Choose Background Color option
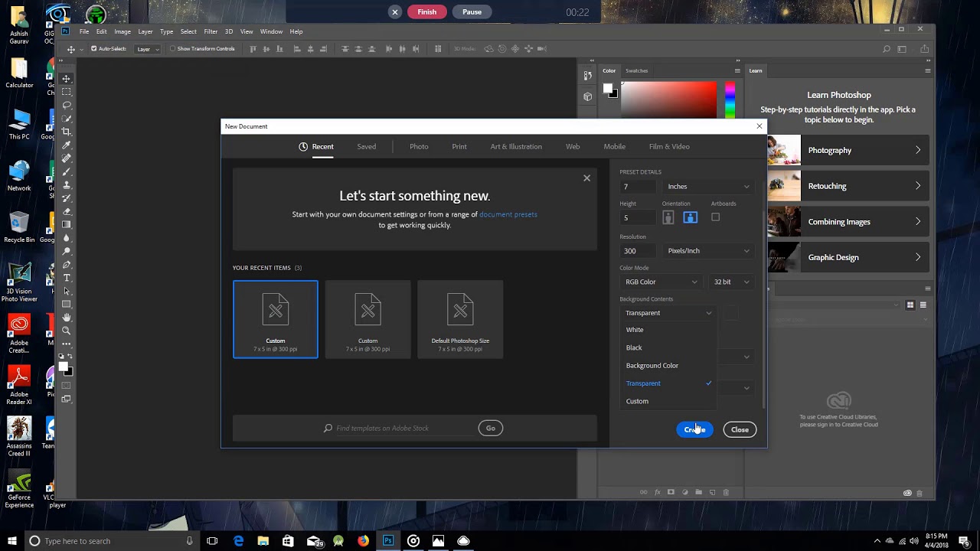Viewport: 980px width, 551px height. point(668,366)
